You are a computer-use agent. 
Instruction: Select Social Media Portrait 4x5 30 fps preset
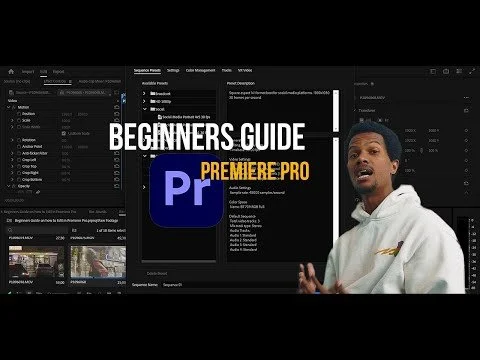tap(184, 117)
